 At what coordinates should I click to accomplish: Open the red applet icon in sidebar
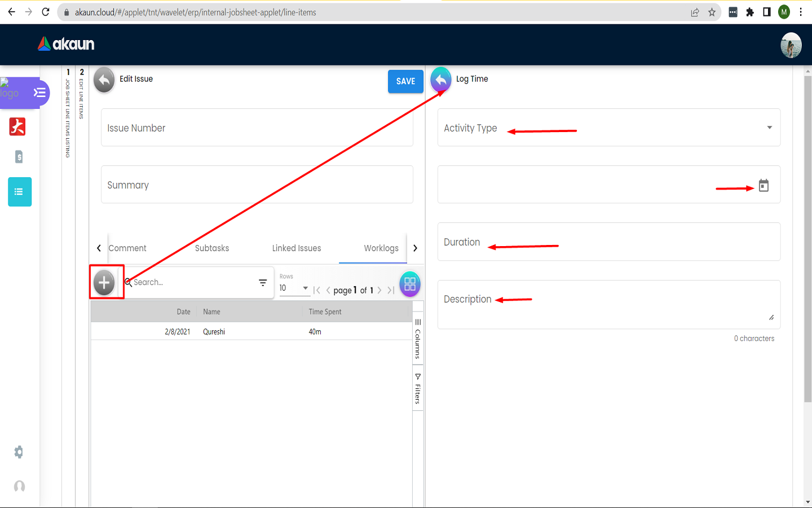click(17, 126)
